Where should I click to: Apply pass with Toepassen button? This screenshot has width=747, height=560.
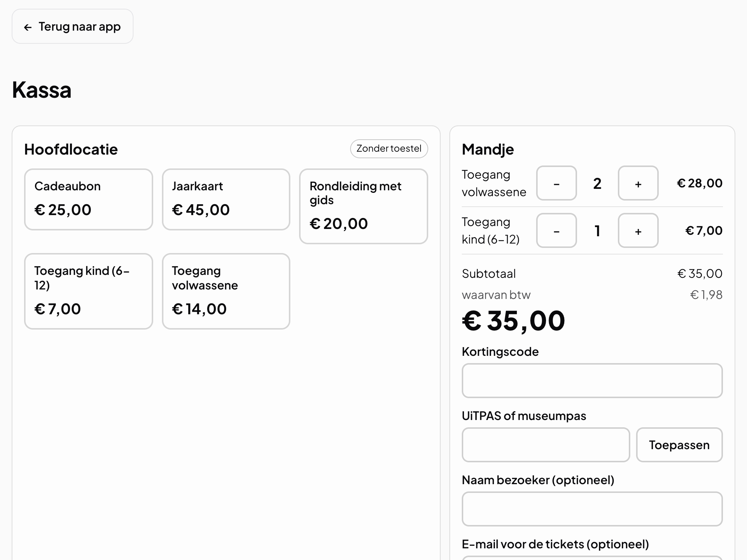680,445
